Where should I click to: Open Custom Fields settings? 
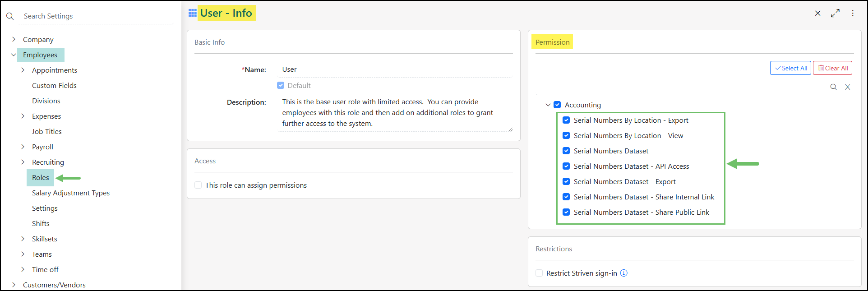tap(54, 85)
